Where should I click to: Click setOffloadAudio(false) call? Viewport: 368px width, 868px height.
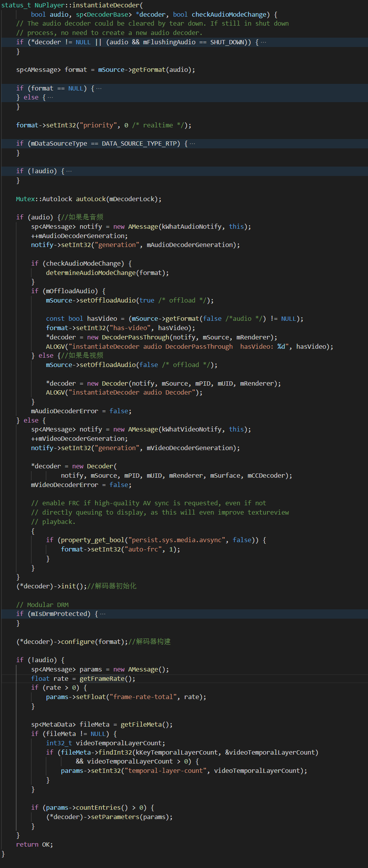(x=147, y=365)
